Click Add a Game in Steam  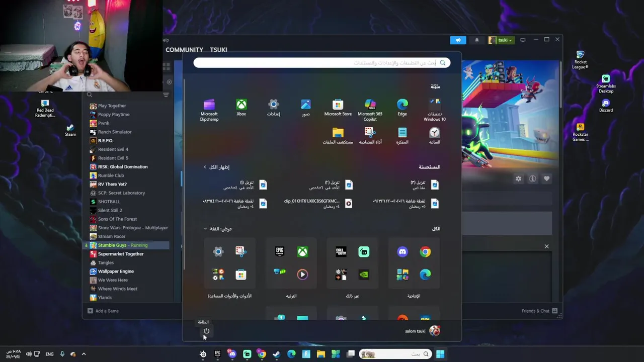pos(103,311)
